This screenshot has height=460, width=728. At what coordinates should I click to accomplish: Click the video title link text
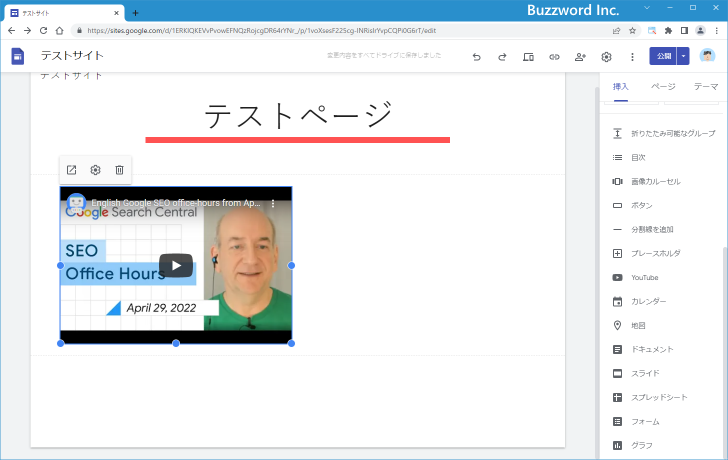coord(176,203)
